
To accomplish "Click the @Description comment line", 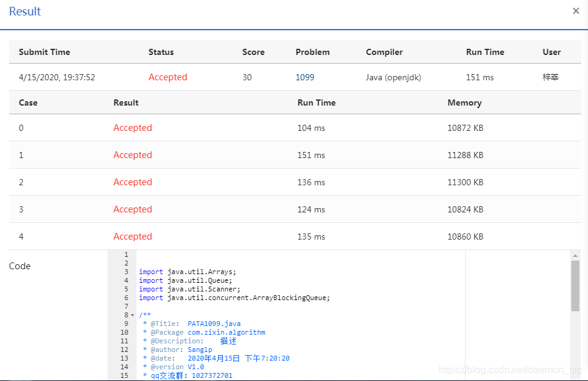I will [x=190, y=341].
